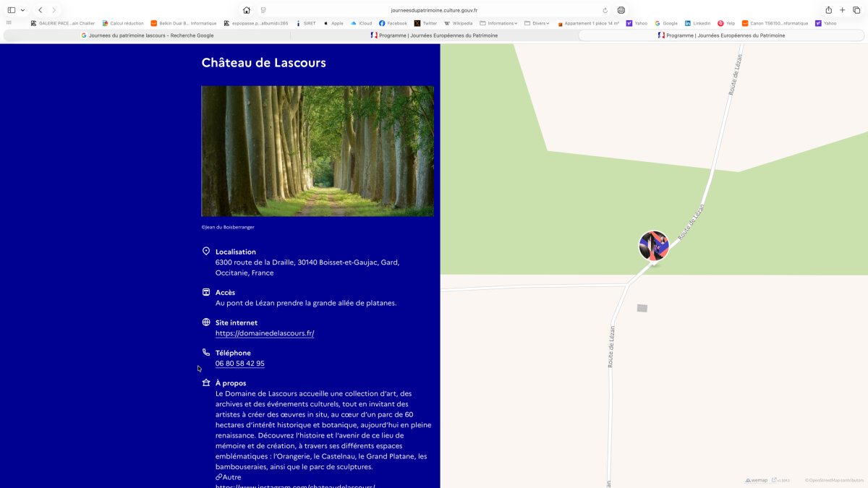Click the address bar showing journeesdupatrimoine.culture.gouv.fr
Screen dimensions: 868x488
click(x=433, y=10)
